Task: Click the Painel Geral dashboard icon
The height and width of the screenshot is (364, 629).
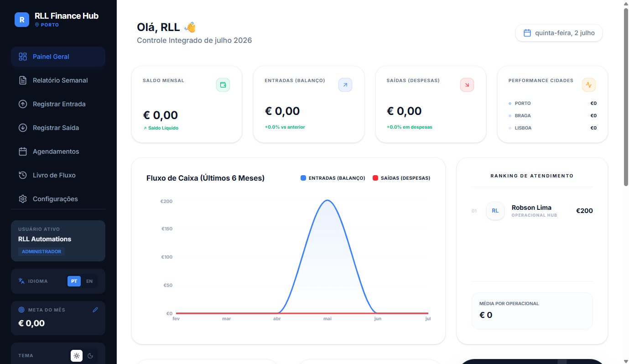Action: tap(23, 57)
